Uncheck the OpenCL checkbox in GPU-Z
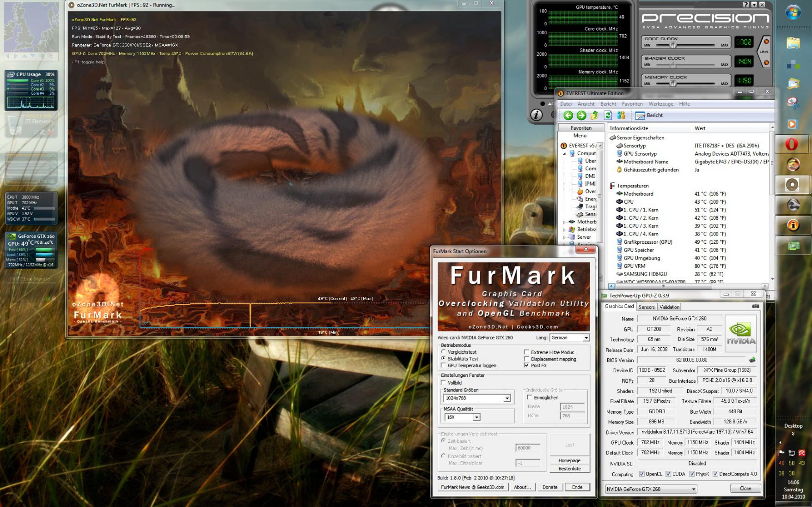Image resolution: width=812 pixels, height=507 pixels. tap(641, 474)
